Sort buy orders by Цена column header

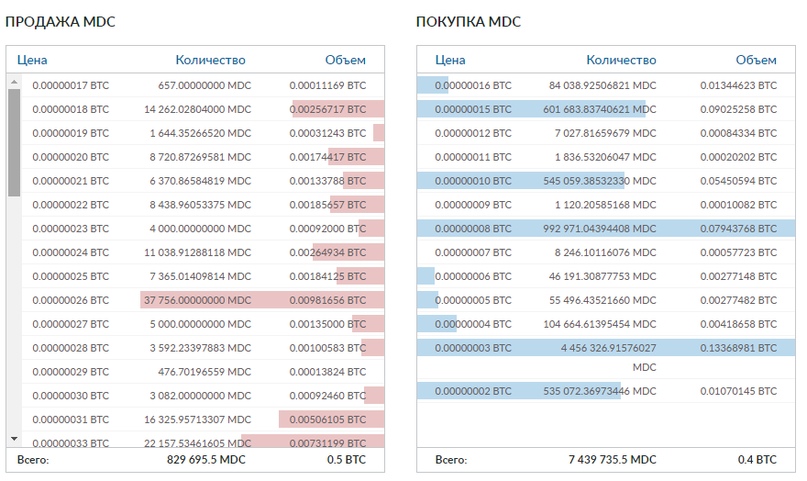click(451, 60)
